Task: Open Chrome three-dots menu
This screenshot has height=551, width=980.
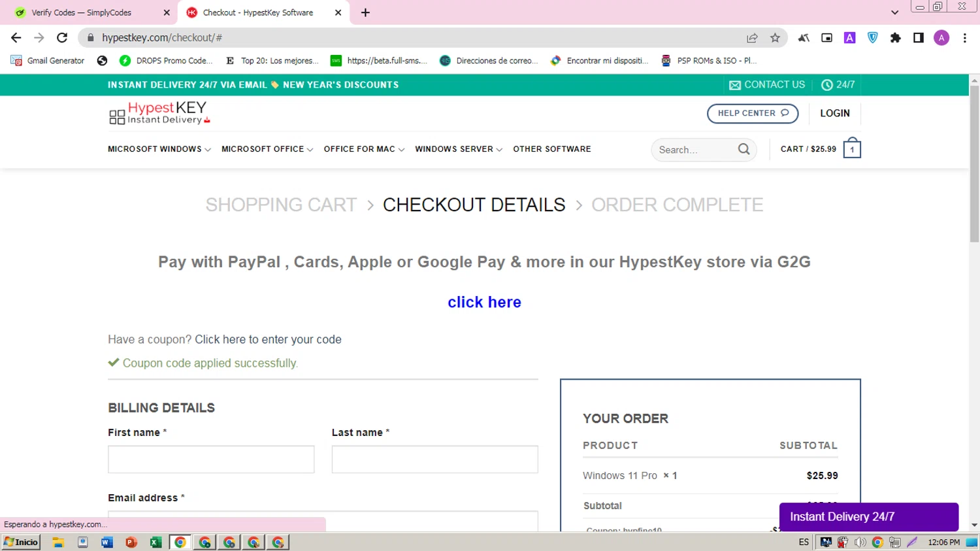Action: tap(965, 38)
